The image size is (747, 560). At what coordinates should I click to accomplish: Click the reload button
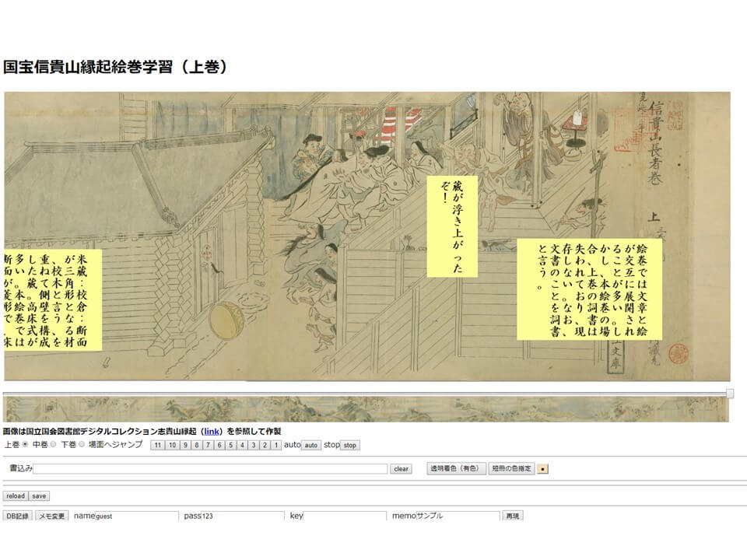click(16, 496)
